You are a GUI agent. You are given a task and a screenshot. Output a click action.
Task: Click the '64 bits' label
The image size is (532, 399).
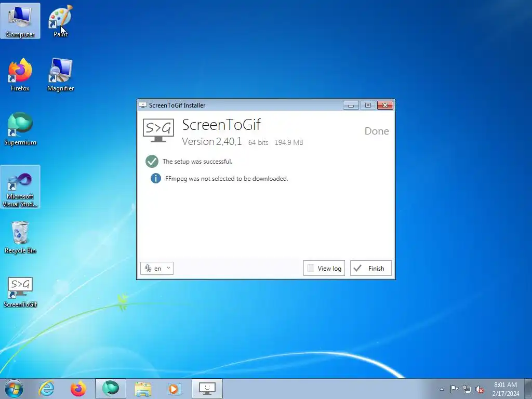point(258,142)
